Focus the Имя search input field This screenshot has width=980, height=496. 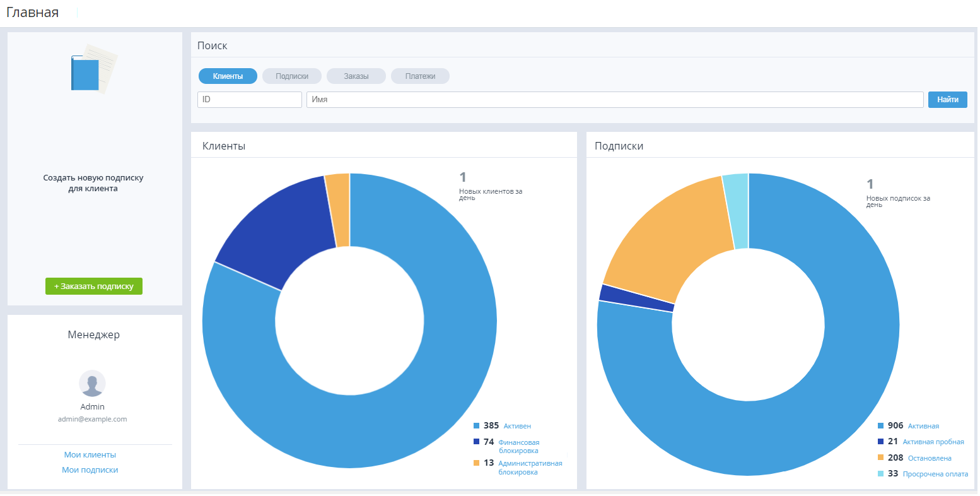point(615,100)
